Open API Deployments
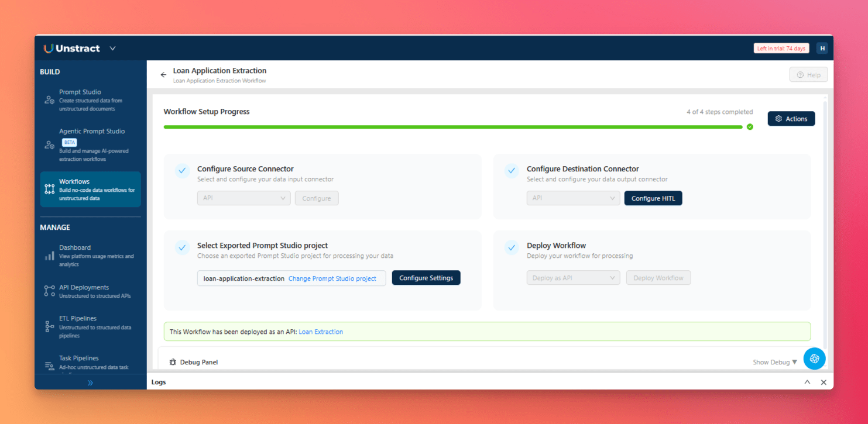The height and width of the screenshot is (424, 868). 91,291
